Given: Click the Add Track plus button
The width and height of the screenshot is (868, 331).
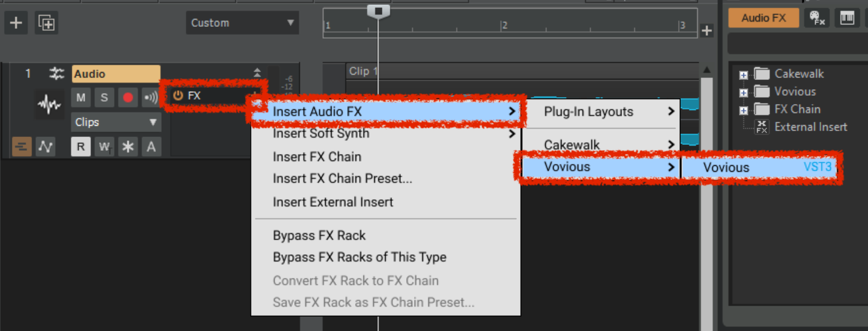Looking at the screenshot, I should [16, 23].
